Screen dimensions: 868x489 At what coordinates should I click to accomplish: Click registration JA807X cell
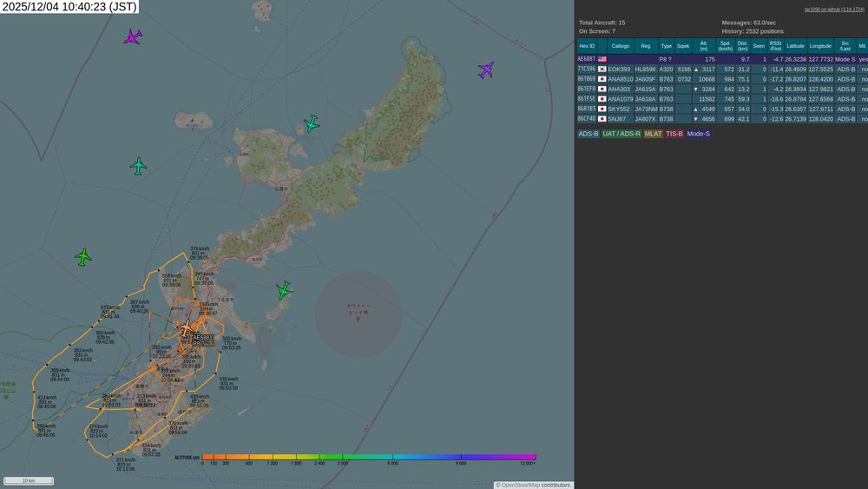coord(646,119)
